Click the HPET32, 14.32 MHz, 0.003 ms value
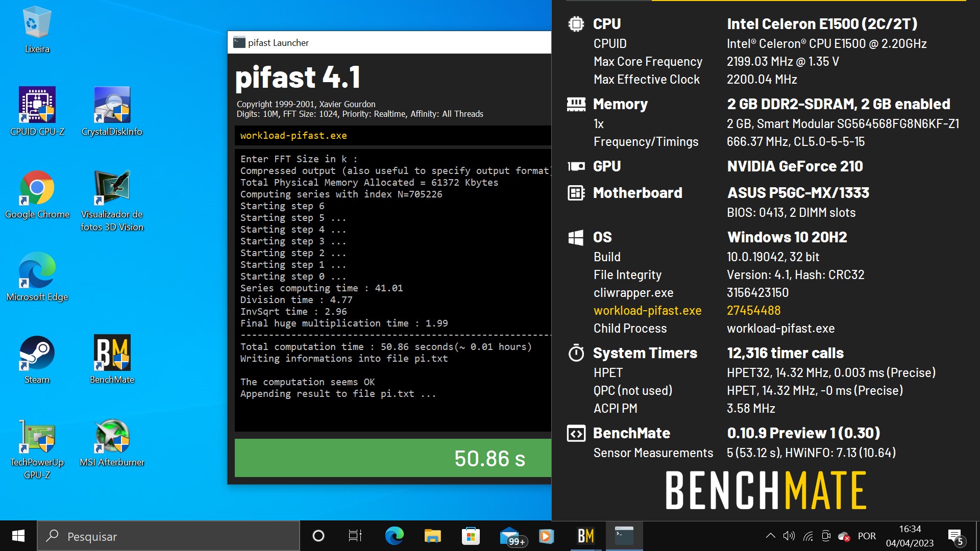The width and height of the screenshot is (980, 551). 831,373
